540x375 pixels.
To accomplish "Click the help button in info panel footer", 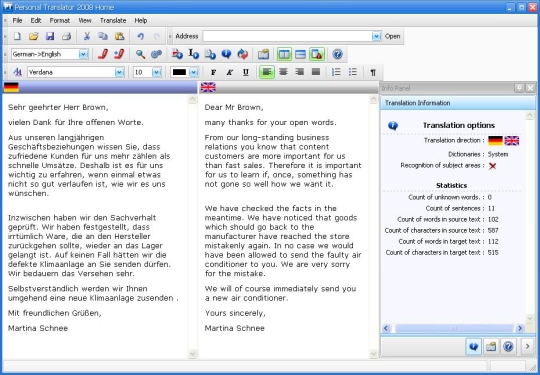I will pos(508,346).
